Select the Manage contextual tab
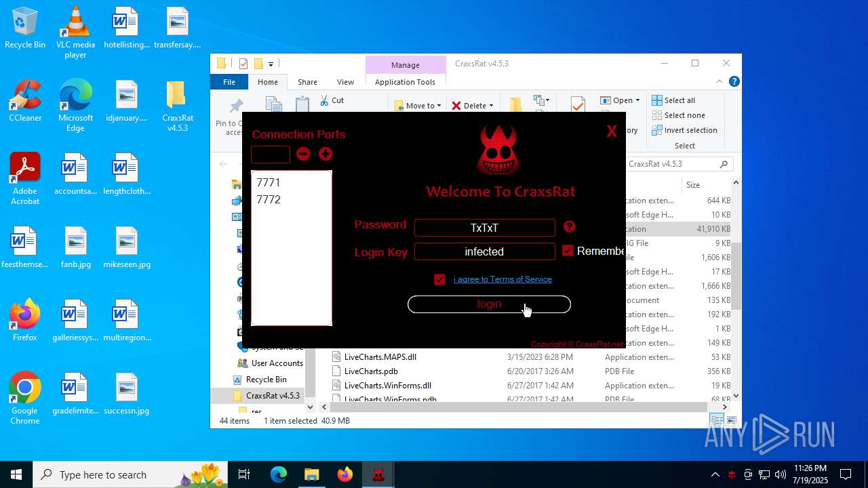Viewport: 868px width, 488px height. click(406, 65)
